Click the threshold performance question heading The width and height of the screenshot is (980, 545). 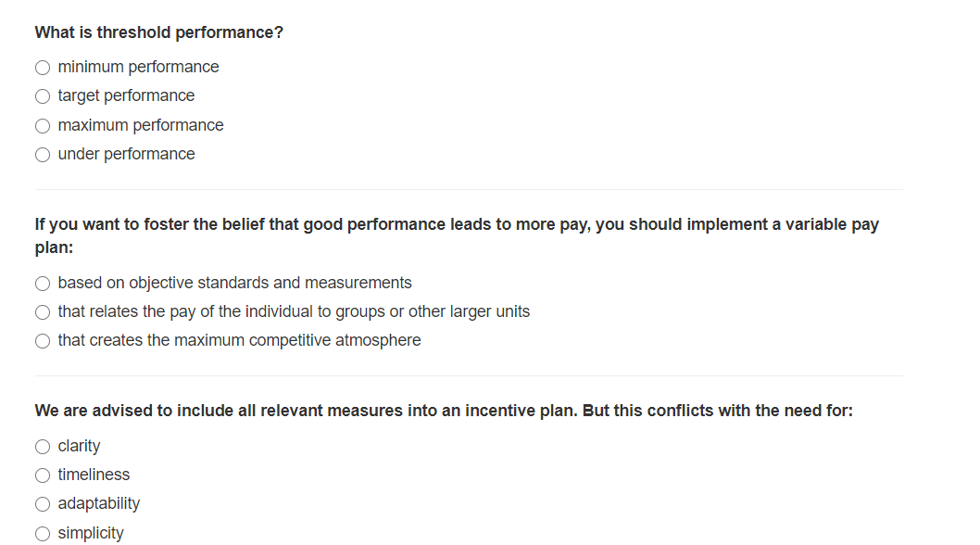click(x=158, y=32)
